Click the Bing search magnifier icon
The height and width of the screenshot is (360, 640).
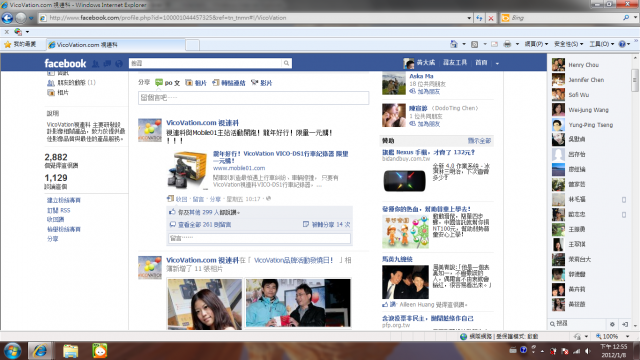626,18
